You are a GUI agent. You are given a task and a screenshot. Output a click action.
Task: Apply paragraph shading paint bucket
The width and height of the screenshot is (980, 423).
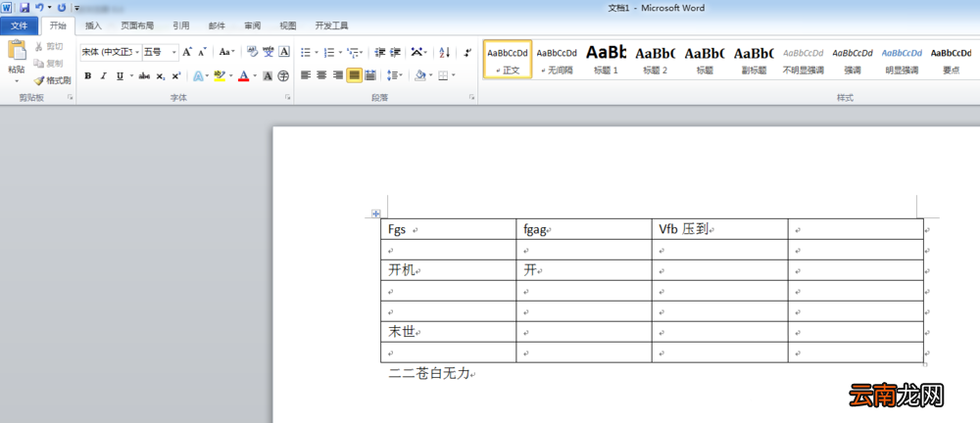click(420, 75)
